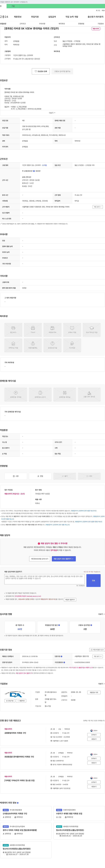Open the 취업지원 main menu

point(35,17)
